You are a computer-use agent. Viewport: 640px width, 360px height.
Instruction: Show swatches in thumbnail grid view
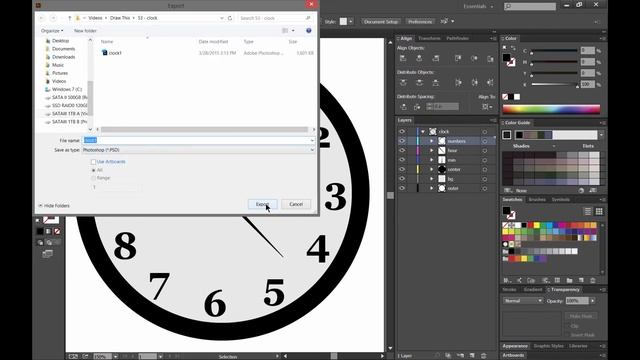click(x=599, y=211)
